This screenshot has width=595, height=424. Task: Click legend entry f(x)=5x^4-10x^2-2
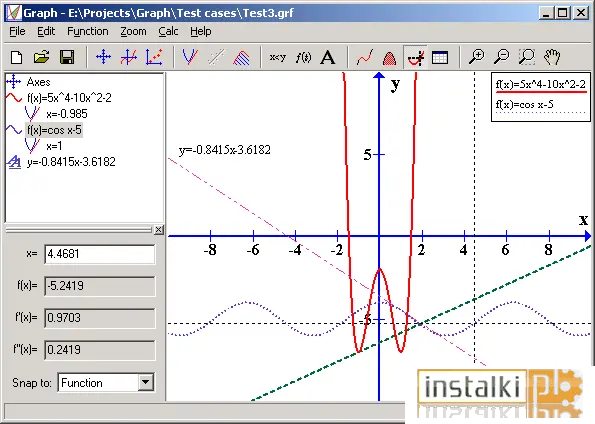[x=541, y=84]
